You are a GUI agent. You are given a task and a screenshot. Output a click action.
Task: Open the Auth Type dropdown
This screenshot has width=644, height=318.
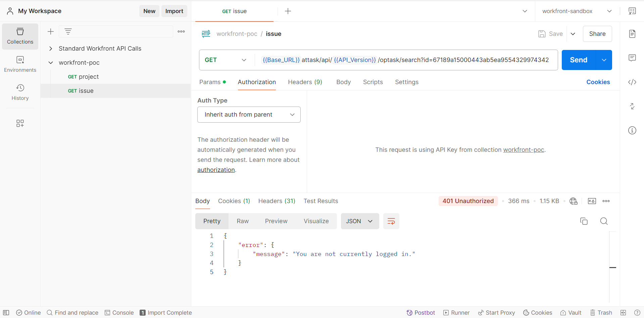pyautogui.click(x=249, y=115)
